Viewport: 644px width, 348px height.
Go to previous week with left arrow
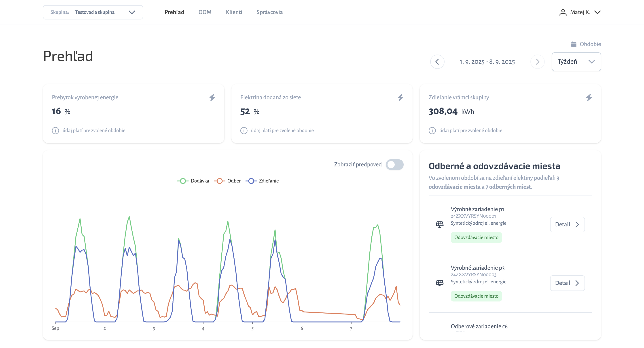coord(437,62)
